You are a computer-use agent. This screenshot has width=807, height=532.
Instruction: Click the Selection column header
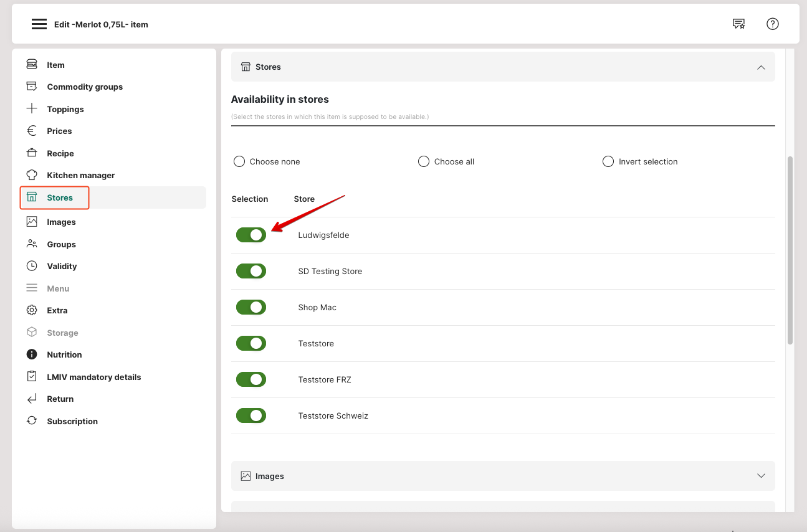click(x=250, y=199)
